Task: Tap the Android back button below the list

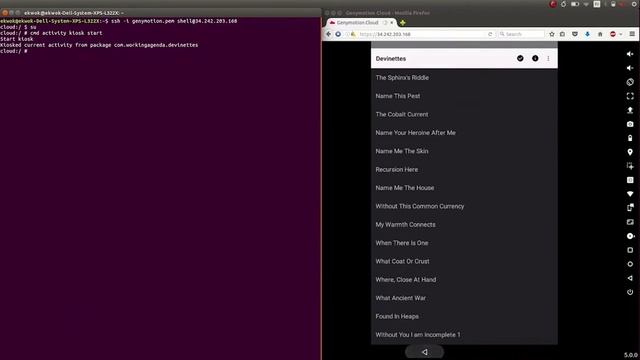Action: tap(424, 352)
